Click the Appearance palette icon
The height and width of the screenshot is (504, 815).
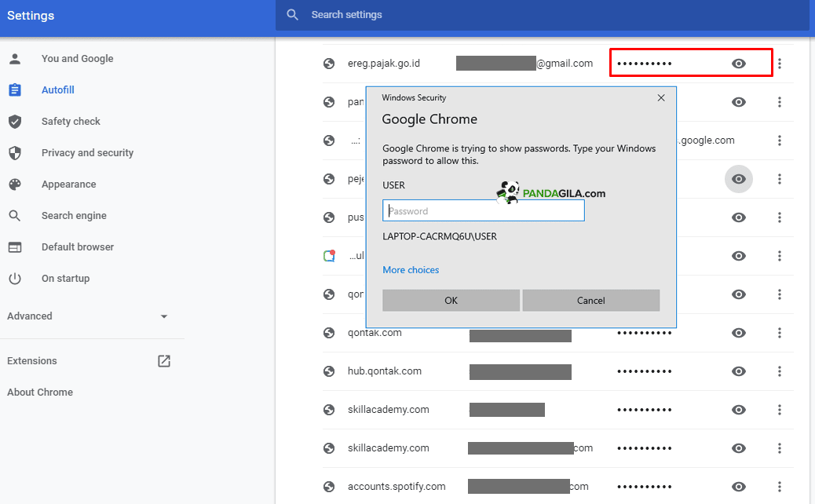click(x=15, y=184)
